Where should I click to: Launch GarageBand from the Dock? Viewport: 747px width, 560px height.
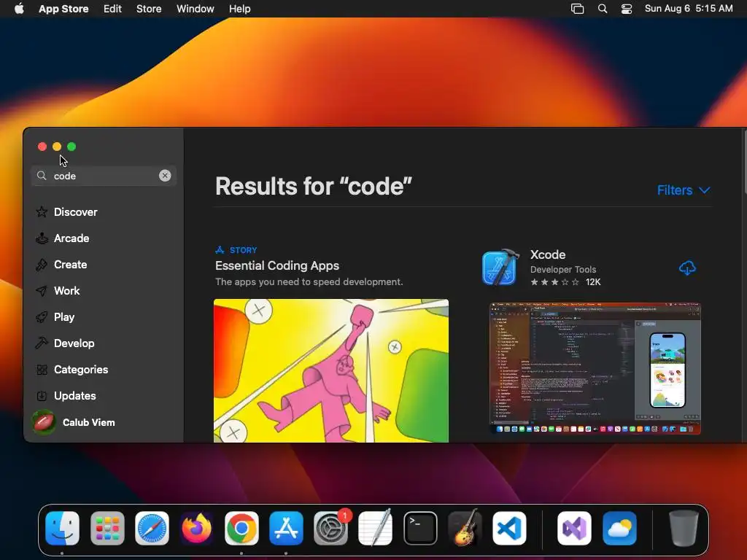point(465,528)
